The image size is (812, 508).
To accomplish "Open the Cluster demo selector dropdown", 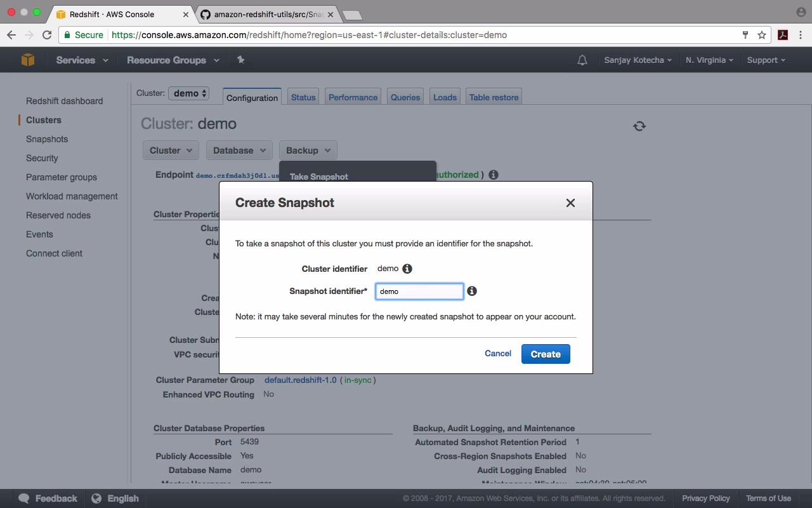I will point(188,93).
